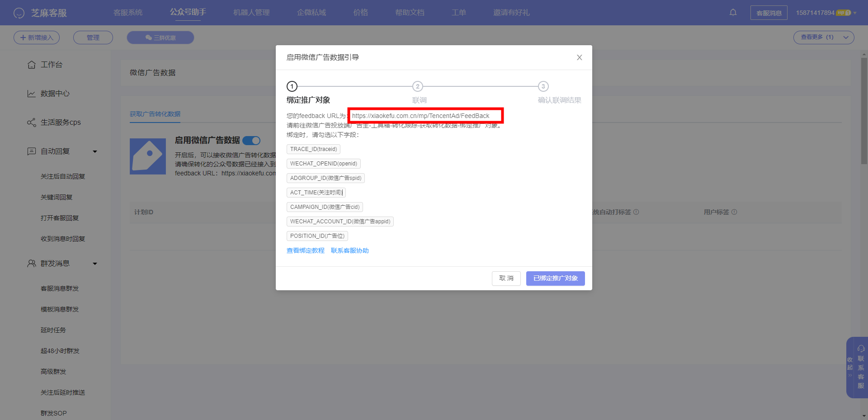Click the 已绑定推广对象 button
This screenshot has height=420, width=868.
coord(556,278)
